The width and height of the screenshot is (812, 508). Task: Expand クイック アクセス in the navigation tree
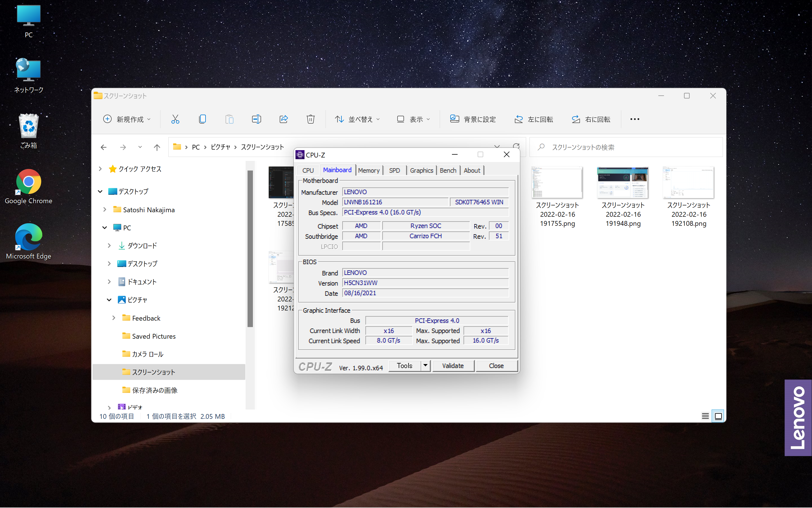point(100,169)
